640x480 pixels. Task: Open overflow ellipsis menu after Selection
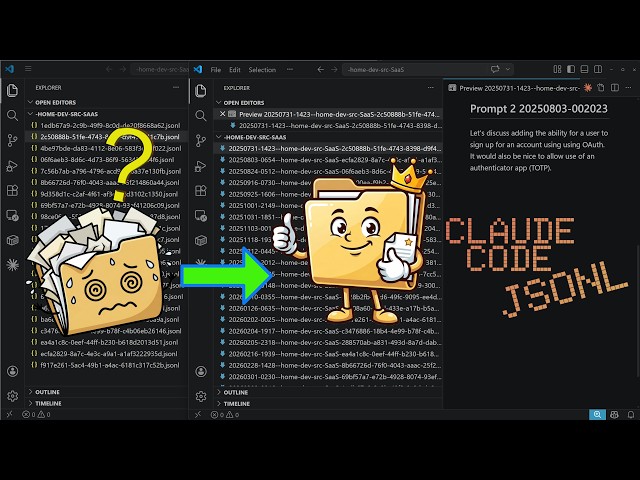coord(290,70)
